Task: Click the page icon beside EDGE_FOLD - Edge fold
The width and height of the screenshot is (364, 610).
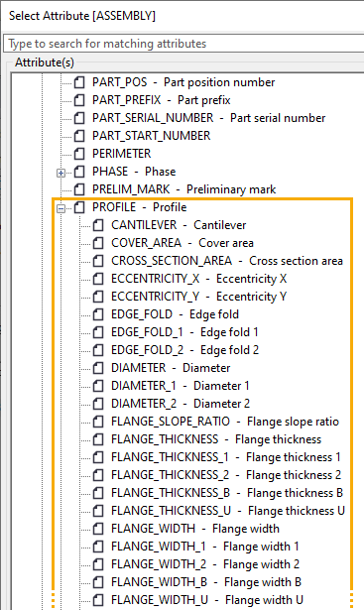Action: click(x=98, y=314)
